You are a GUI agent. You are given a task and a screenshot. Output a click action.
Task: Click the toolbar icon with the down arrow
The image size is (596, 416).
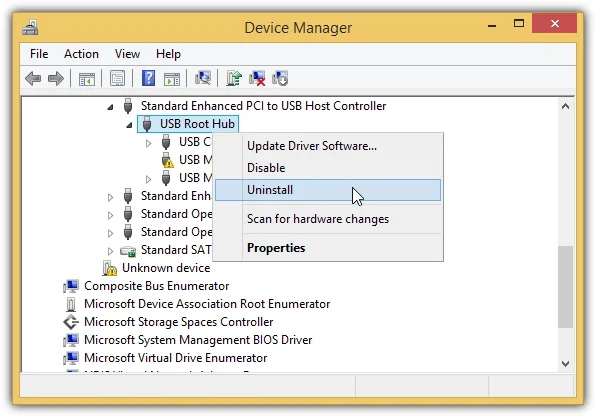tap(280, 78)
